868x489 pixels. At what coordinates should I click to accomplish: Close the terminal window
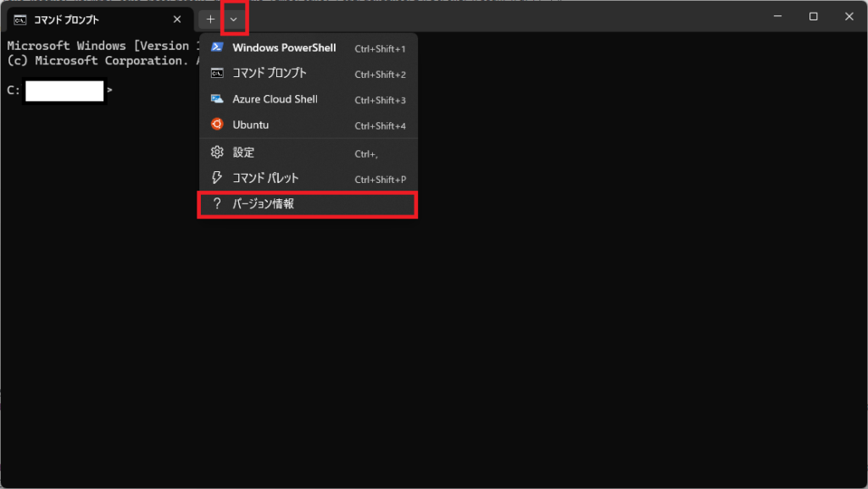coord(849,17)
